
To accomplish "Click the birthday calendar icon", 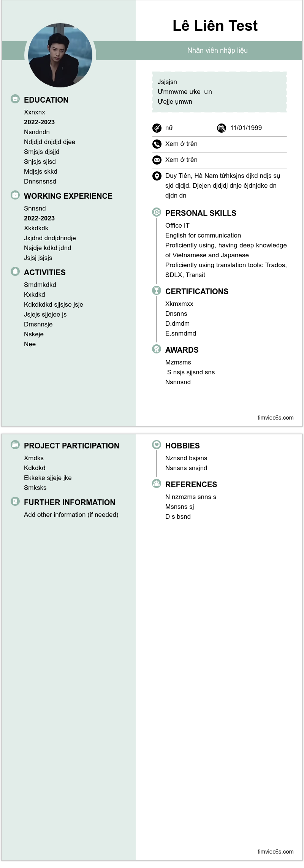I will (x=222, y=128).
